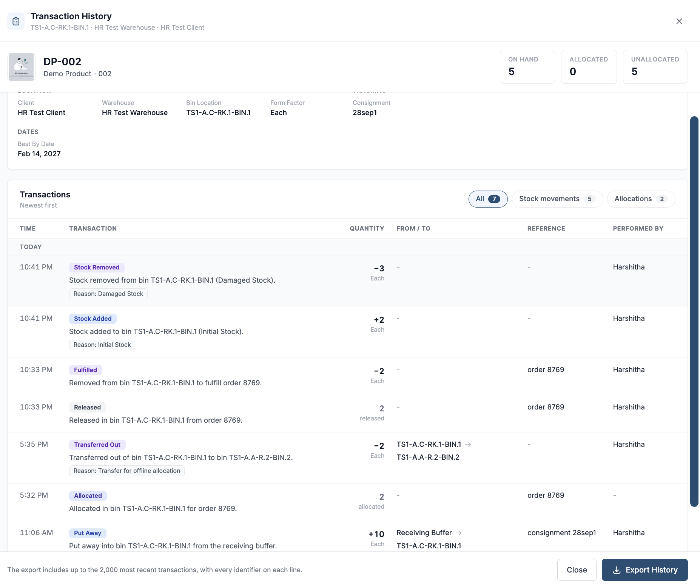This screenshot has width=700, height=588.
Task: Click the TRANSACTION column header
Action: click(93, 228)
